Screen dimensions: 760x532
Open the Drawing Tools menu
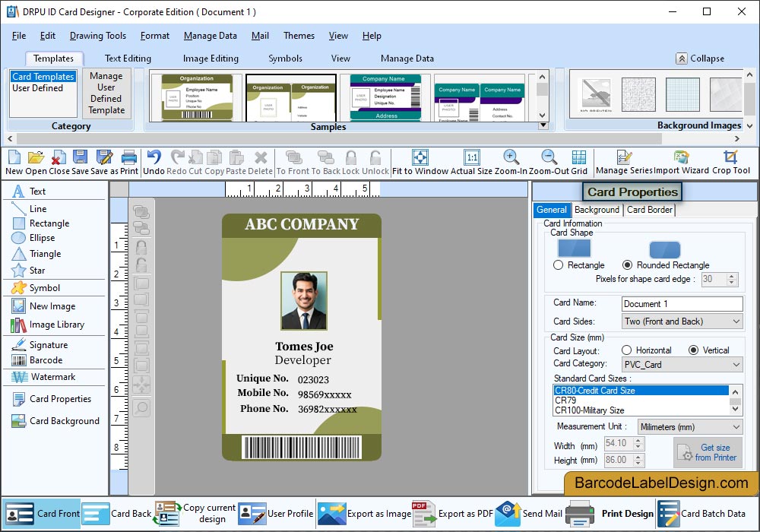[98, 36]
